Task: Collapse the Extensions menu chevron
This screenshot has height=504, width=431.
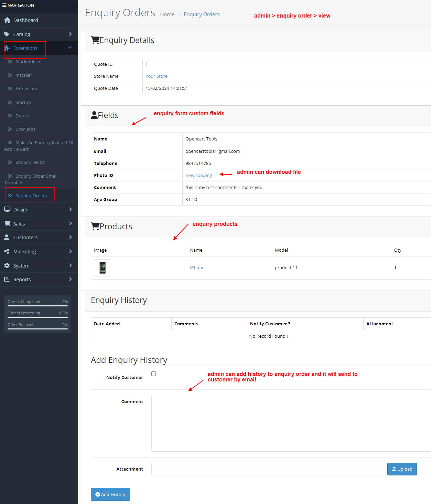Action: point(70,48)
